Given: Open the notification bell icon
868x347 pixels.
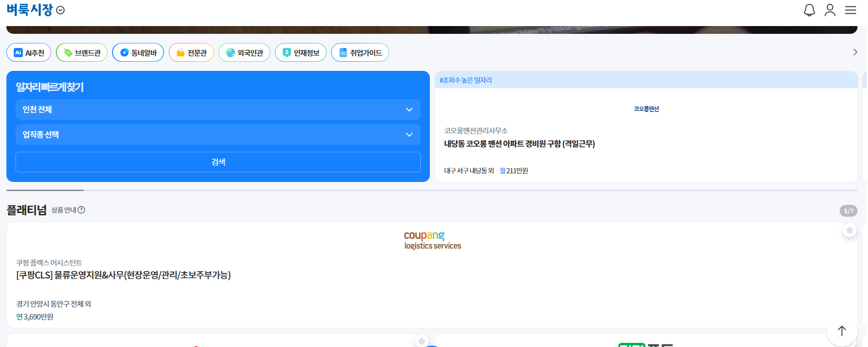Looking at the screenshot, I should [x=809, y=10].
